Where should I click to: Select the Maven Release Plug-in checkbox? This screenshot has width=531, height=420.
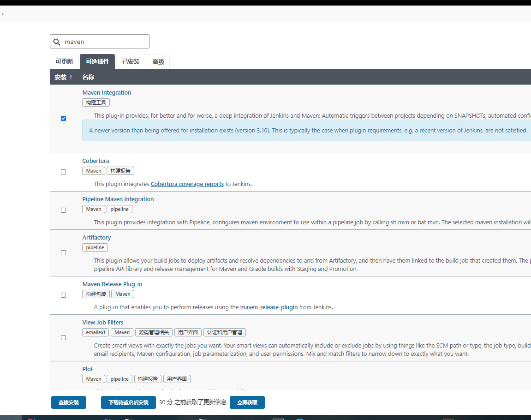pos(63,295)
